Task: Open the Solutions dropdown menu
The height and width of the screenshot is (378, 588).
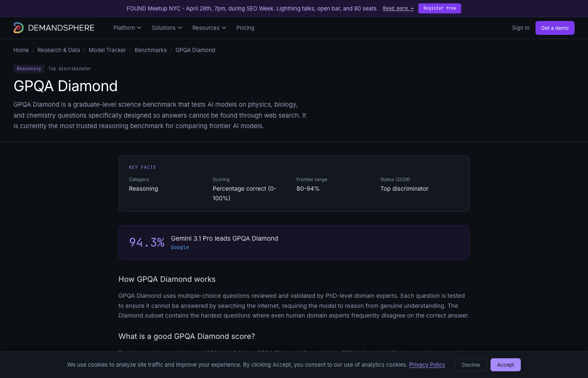Action: point(167,28)
